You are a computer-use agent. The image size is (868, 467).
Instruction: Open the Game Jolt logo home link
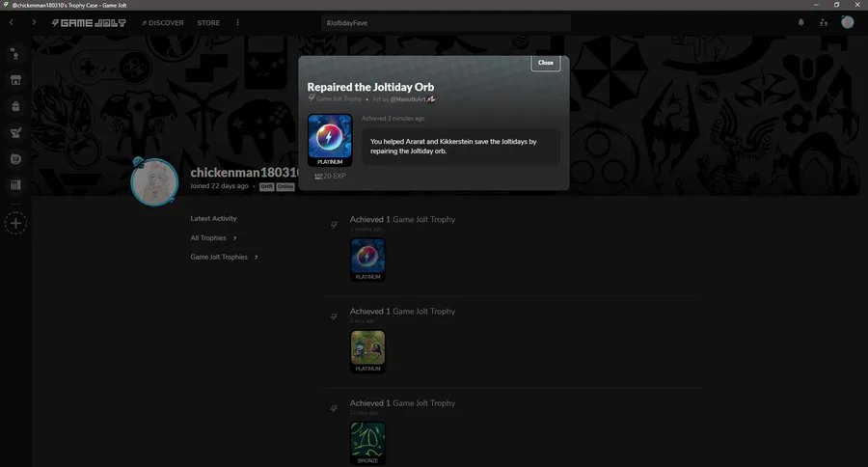(x=89, y=23)
